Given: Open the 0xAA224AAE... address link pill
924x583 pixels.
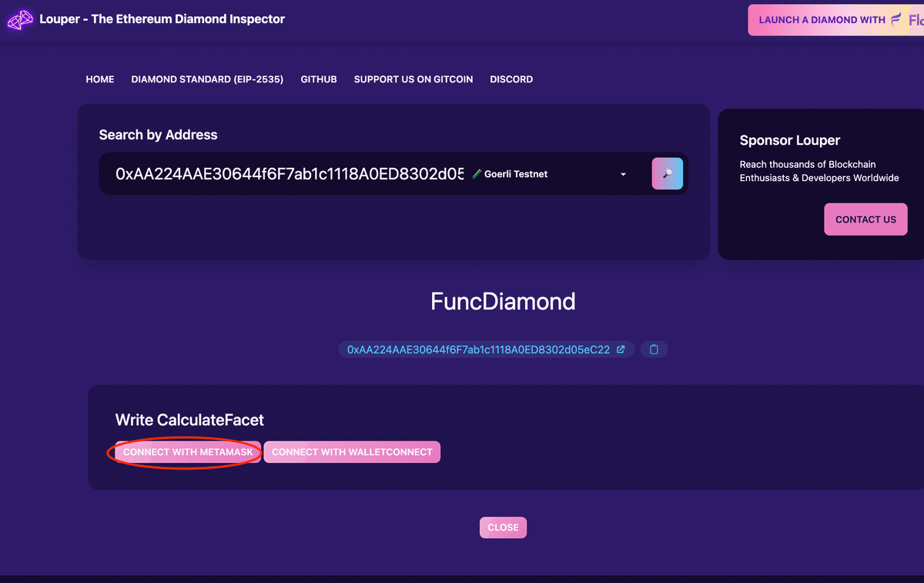Looking at the screenshot, I should click(487, 350).
